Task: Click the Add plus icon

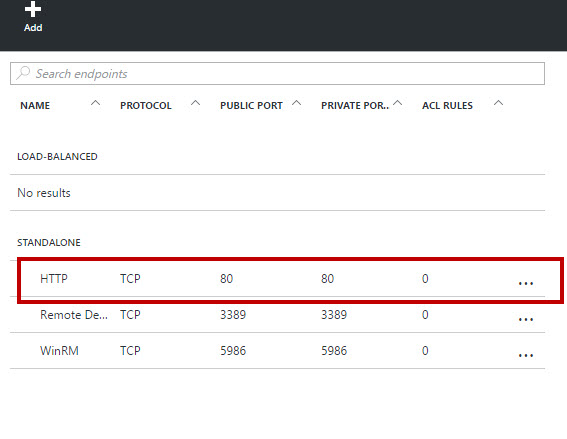Action: 33,9
